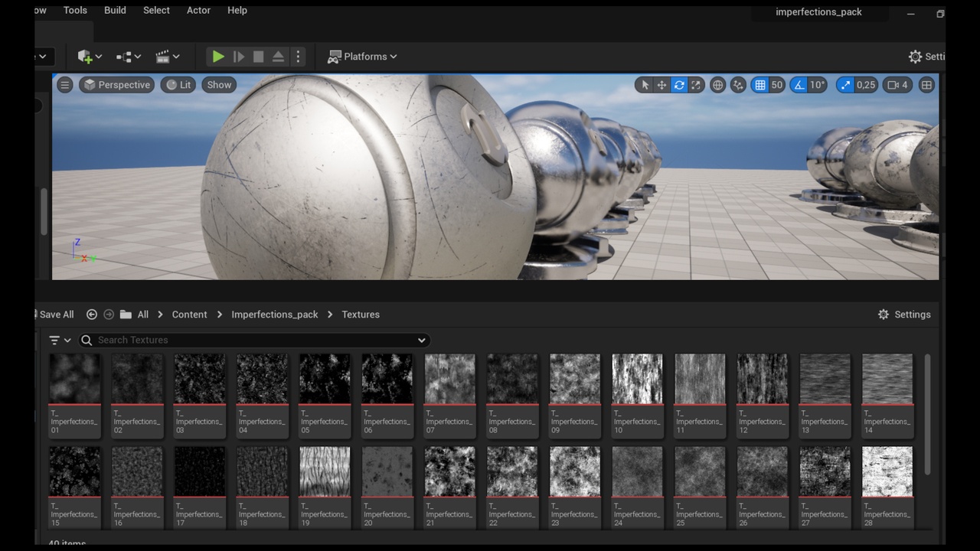The image size is (980, 551).
Task: Select texture T_Imperfections_01 thumbnail
Action: point(74,378)
